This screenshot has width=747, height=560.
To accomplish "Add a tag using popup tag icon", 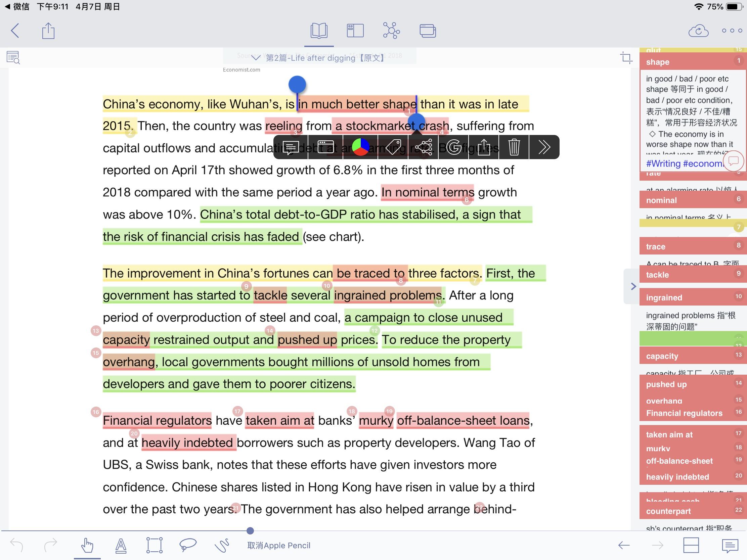I will coord(393,147).
